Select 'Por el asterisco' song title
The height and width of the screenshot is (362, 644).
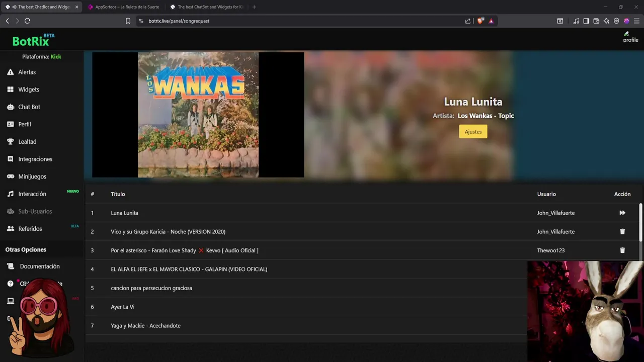click(185, 250)
